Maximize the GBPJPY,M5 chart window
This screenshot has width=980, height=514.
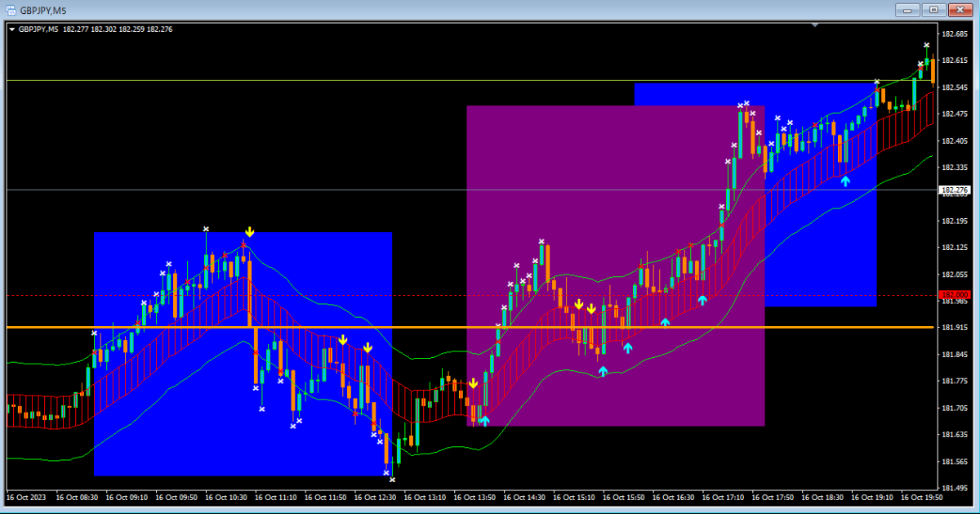click(933, 10)
